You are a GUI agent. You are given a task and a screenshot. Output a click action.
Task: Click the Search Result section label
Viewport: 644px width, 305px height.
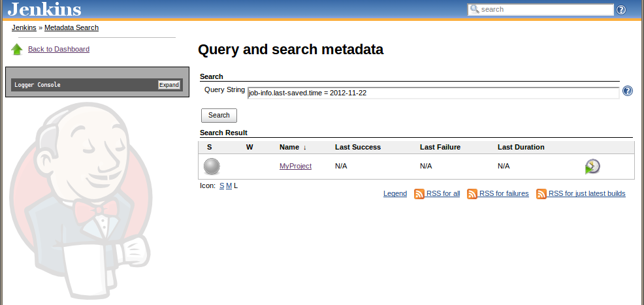[223, 133]
